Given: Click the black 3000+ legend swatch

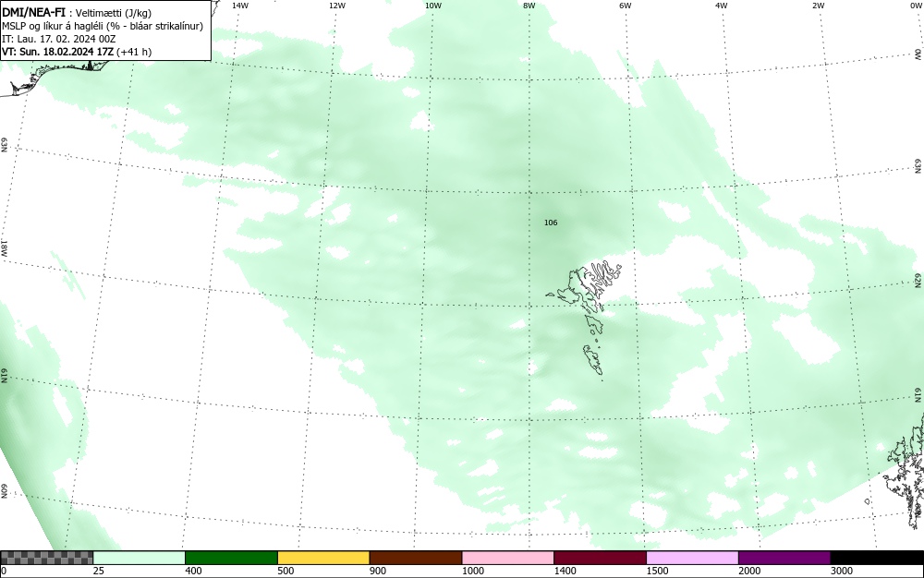Looking at the screenshot, I should pyautogui.click(x=877, y=558).
